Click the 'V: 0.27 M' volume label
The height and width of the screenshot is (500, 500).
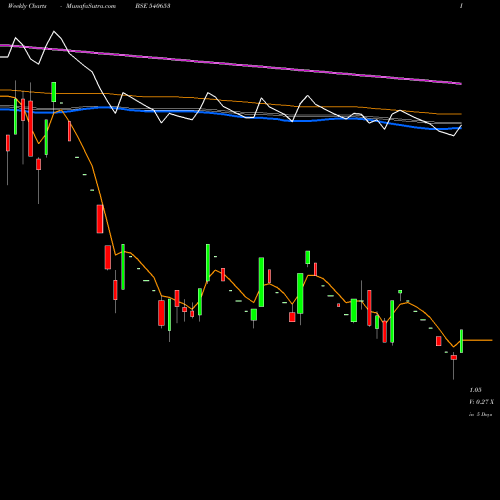click(481, 402)
